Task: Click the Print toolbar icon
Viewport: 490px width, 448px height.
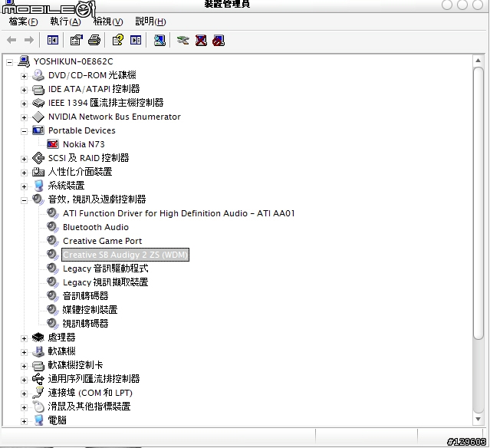Action: click(x=94, y=40)
